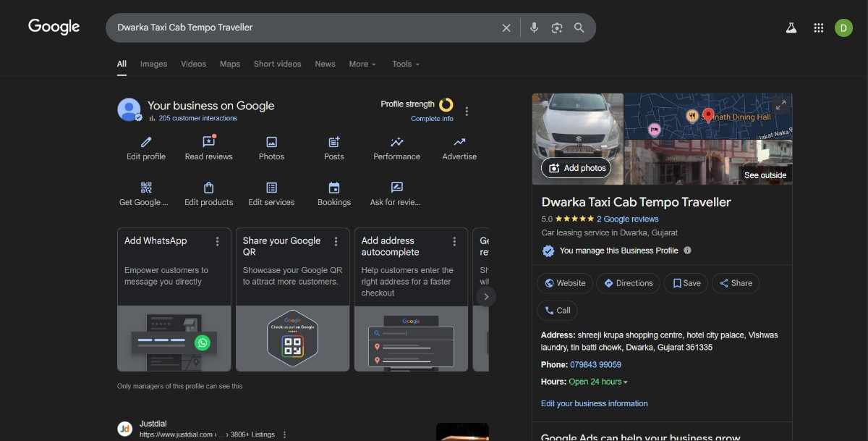868x441 pixels.
Task: Open Bookings calendar icon
Action: click(x=334, y=188)
